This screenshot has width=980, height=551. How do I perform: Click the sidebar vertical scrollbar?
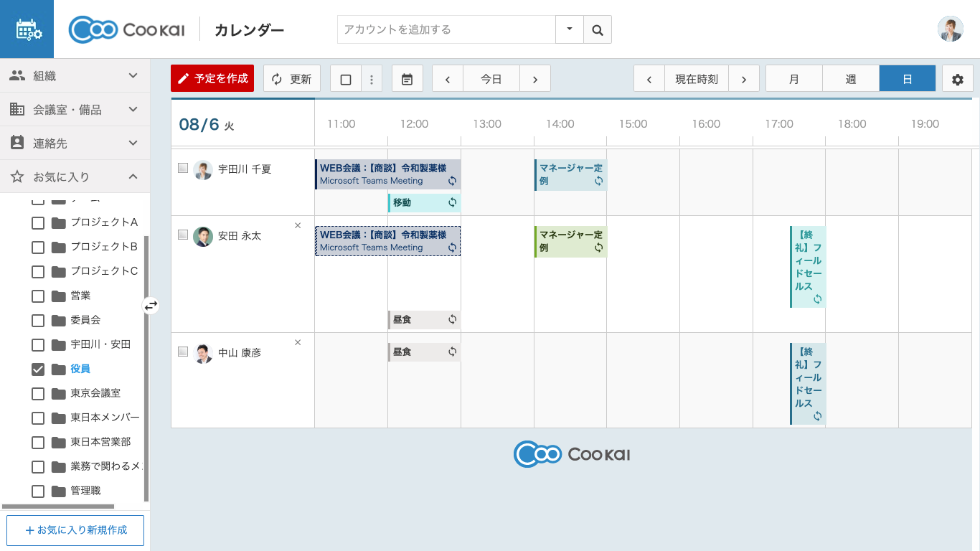pos(146,369)
